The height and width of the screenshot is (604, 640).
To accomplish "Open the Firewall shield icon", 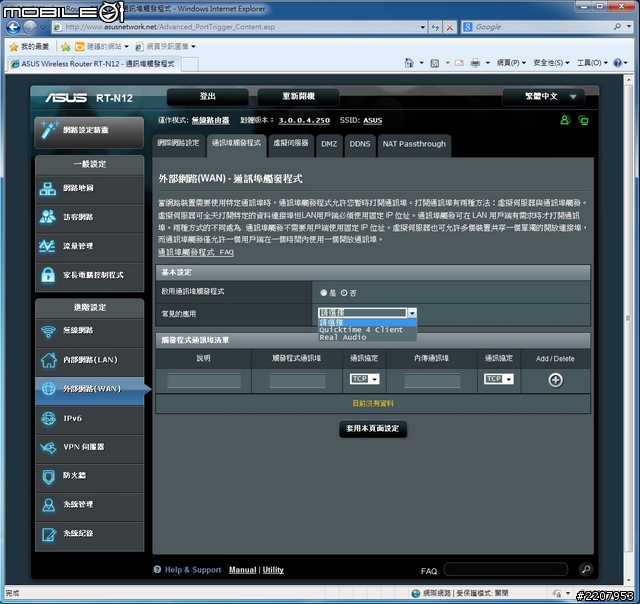I will click(49, 476).
